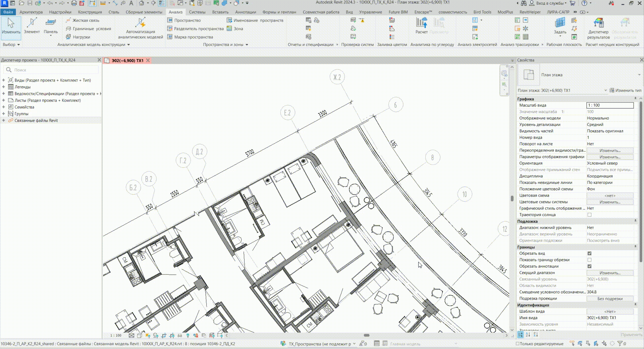Click Изменить button for Секущий диапазон

610,273
